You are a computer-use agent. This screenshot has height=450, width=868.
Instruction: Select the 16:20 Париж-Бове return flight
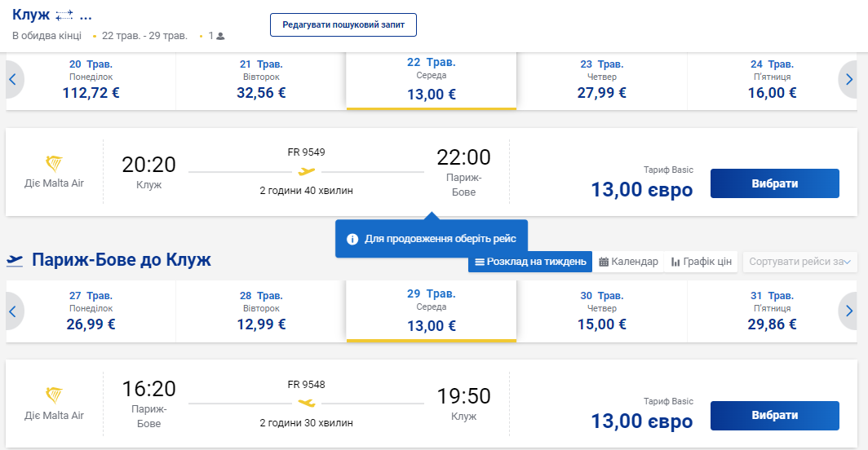[x=774, y=416]
